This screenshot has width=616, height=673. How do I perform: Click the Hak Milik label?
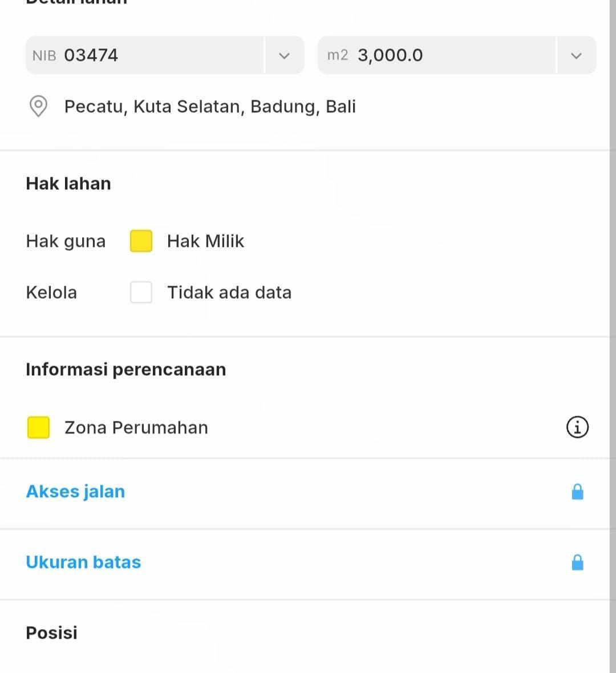coord(205,241)
